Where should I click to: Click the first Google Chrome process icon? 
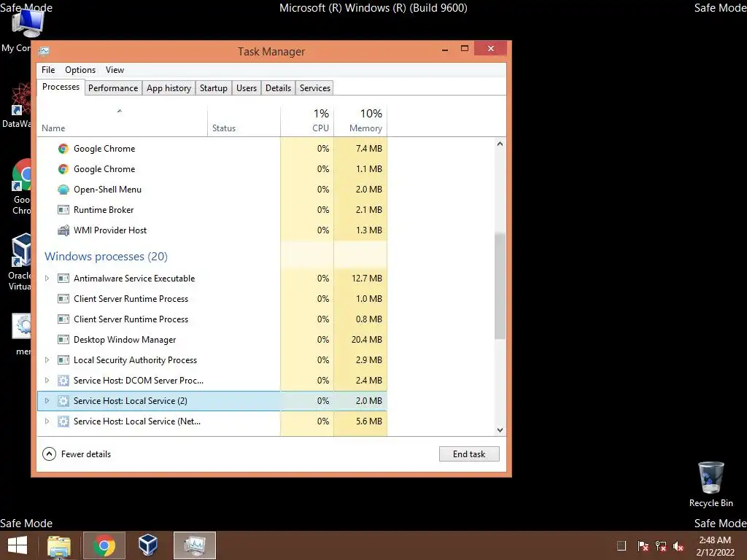tap(63, 149)
